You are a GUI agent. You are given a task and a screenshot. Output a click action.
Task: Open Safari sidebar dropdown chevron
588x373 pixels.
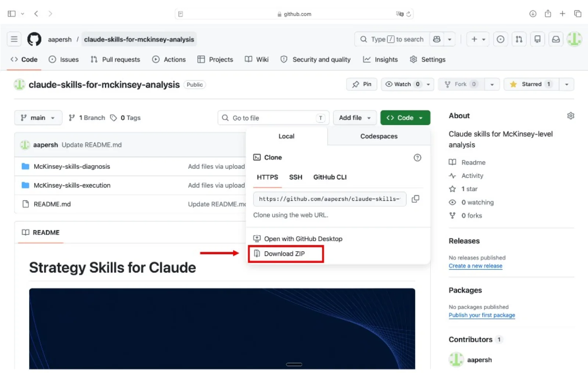point(22,14)
